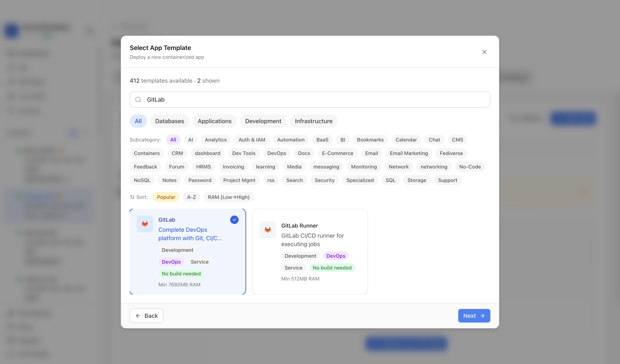This screenshot has width=620, height=364.
Task: Select the Applications category tab
Action: (215, 121)
